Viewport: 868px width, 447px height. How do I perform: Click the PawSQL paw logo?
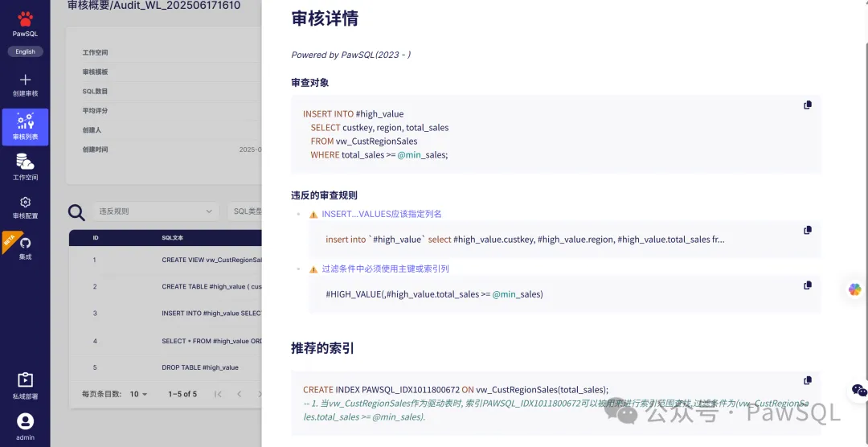coord(25,19)
